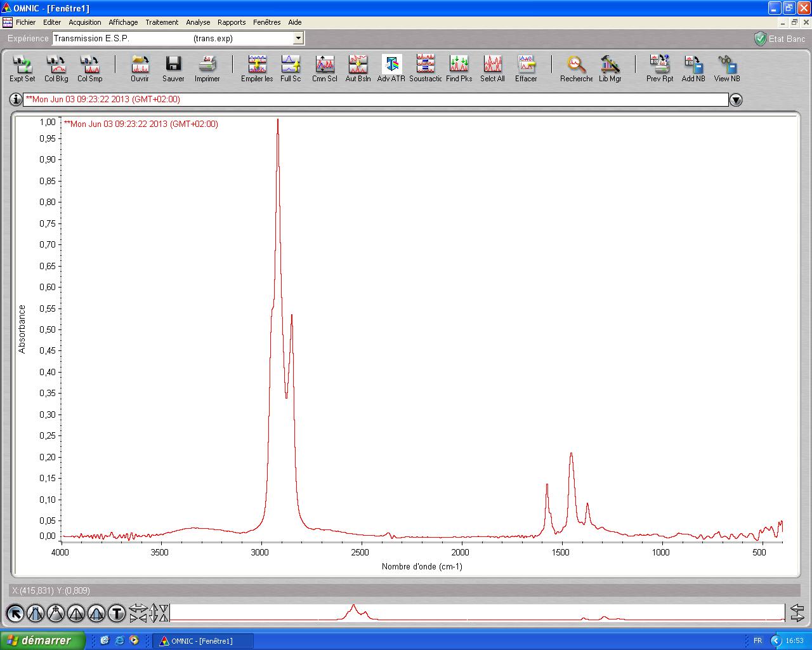Image resolution: width=812 pixels, height=650 pixels.
Task: Open the Windows démarrer start menu
Action: coord(43,640)
